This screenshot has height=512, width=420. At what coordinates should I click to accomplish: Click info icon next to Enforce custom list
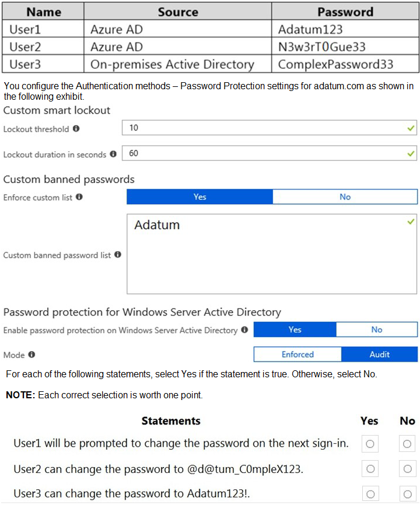(x=79, y=197)
